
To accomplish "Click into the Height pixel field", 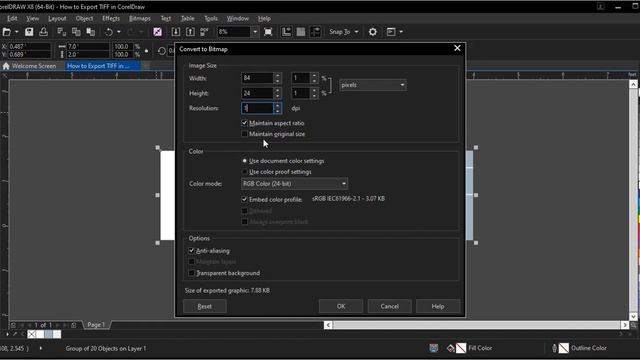I will pos(257,93).
